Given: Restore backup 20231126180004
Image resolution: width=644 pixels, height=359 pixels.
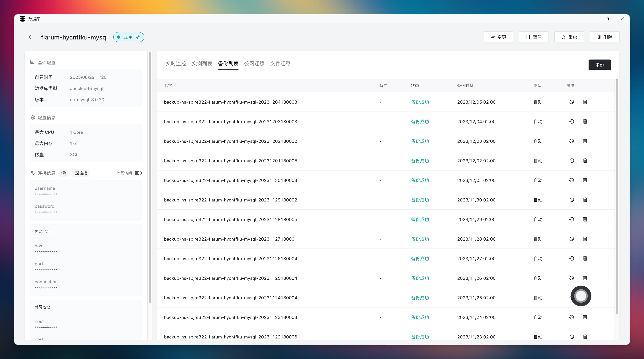Looking at the screenshot, I should 572,258.
